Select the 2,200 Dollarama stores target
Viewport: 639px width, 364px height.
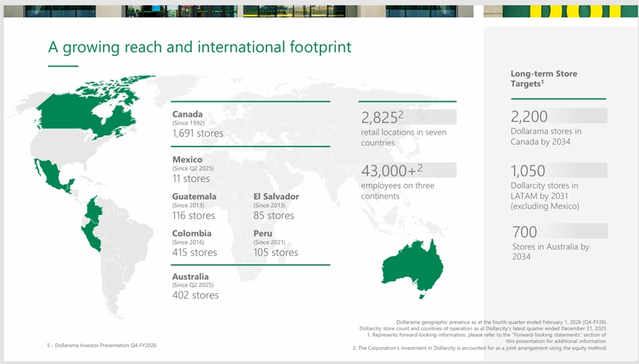pos(546,127)
